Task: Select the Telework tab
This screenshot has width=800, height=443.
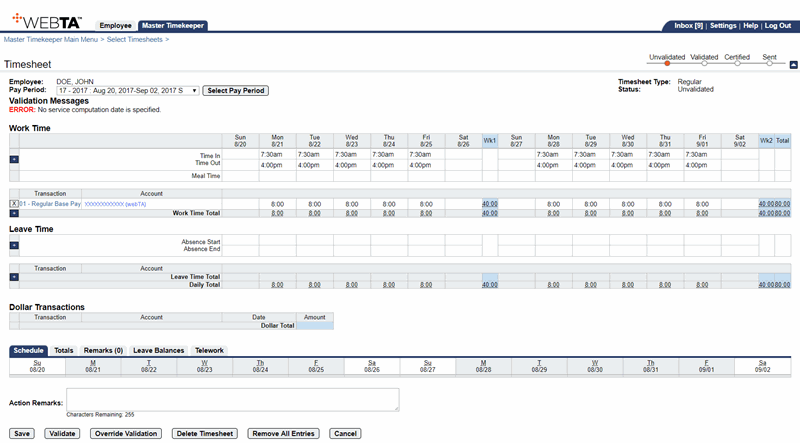Action: 209,351
